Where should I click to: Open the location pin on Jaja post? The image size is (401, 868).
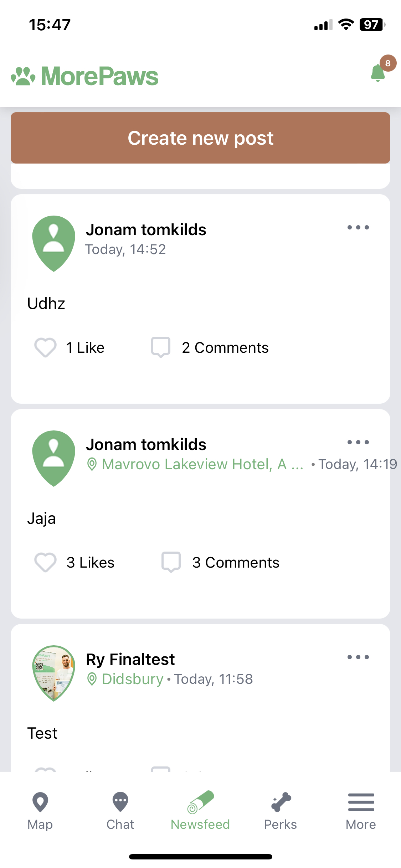pos(92,464)
